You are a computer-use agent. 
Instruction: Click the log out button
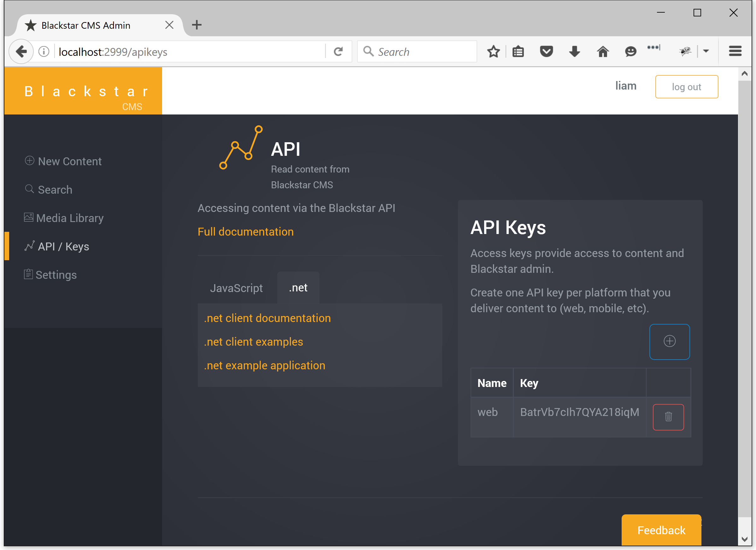point(686,87)
